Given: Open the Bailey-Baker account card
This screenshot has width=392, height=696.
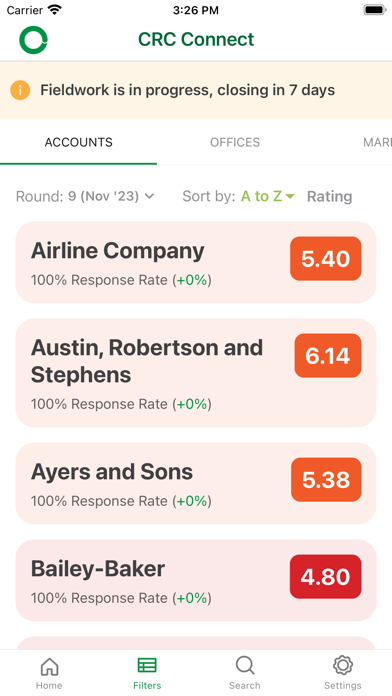Looking at the screenshot, I should point(196,581).
